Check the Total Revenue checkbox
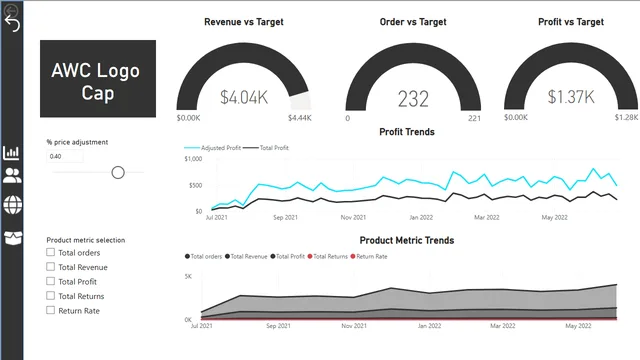 click(x=51, y=267)
